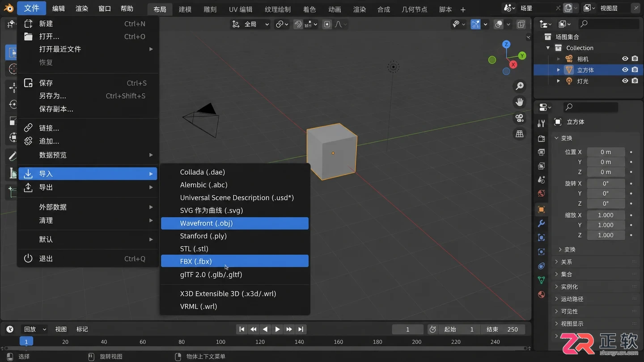Image resolution: width=644 pixels, height=362 pixels.
Task: Hide 相机 in viewport via eye icon
Action: coord(625,59)
